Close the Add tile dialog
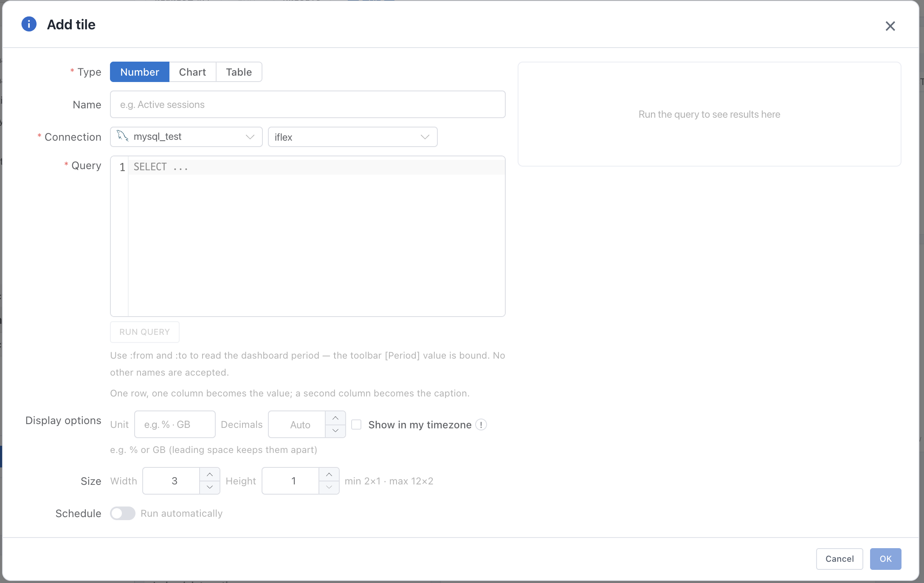The width and height of the screenshot is (924, 583). 890,26
